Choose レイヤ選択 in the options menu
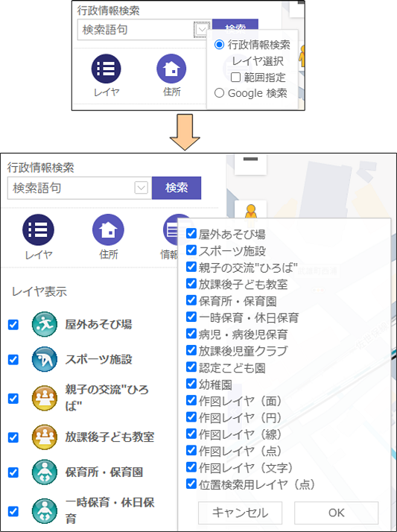The height and width of the screenshot is (532, 397). click(258, 61)
